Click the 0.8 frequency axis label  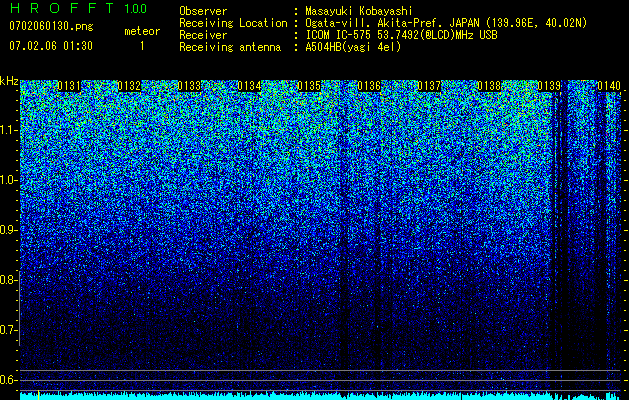[x=8, y=280]
